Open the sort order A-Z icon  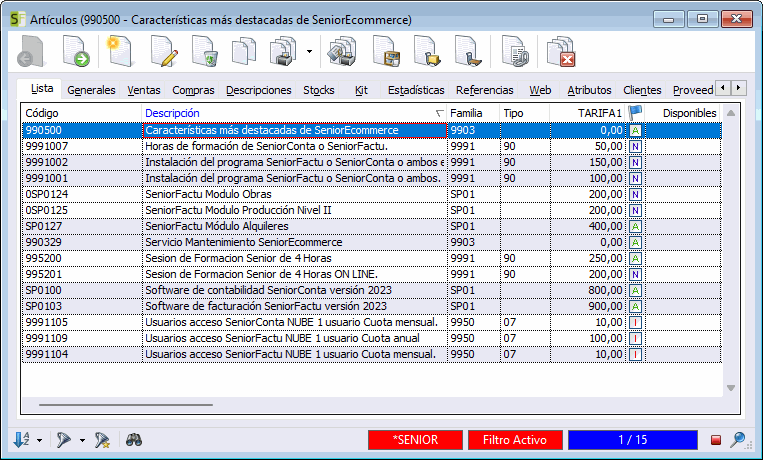tap(22, 440)
